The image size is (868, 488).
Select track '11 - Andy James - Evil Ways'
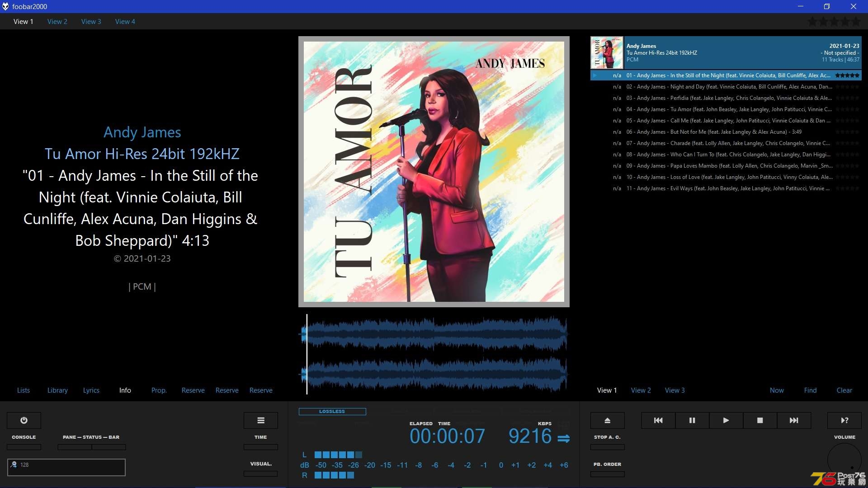tap(726, 188)
